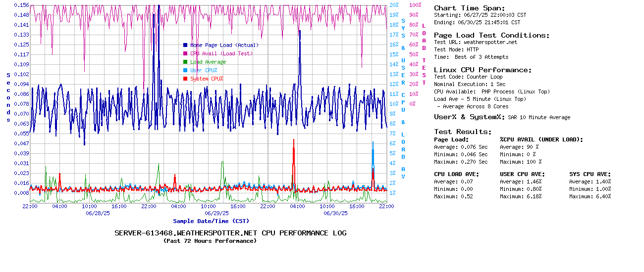The height and width of the screenshot is (272, 644).
Task: Click the CPU PERFORMANCE LOG chart title
Action: point(230,233)
